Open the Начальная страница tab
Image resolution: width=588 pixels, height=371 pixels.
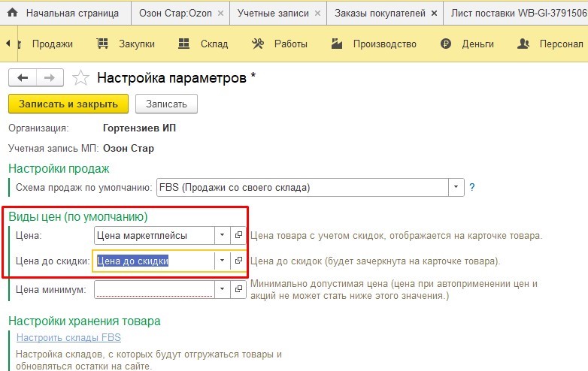[72, 13]
